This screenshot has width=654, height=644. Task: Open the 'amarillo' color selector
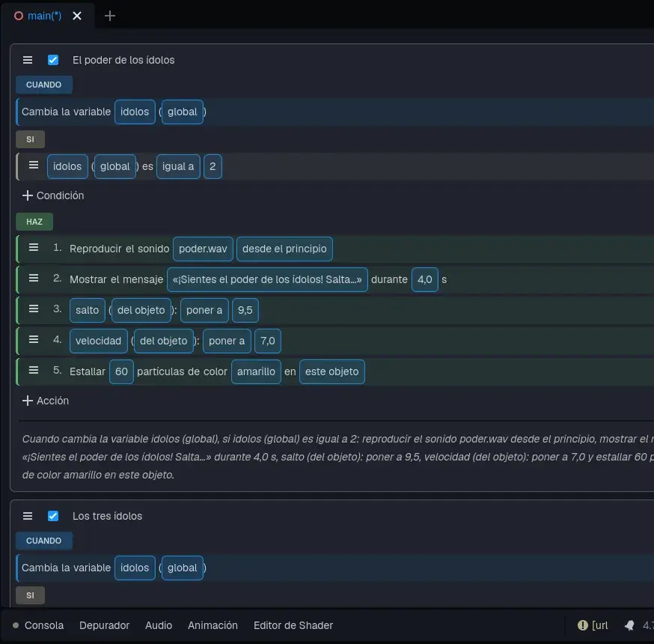[x=256, y=371]
